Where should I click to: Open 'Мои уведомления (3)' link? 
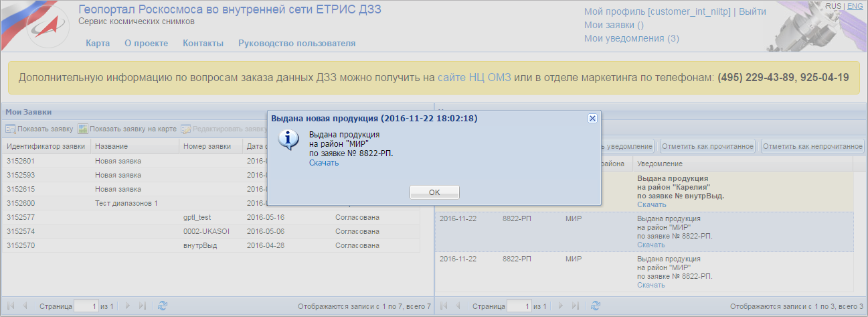coord(631,38)
